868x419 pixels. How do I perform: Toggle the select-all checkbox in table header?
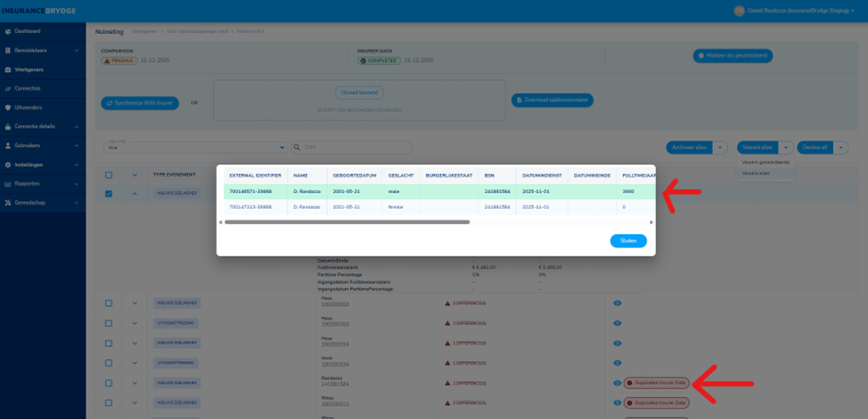pos(108,175)
